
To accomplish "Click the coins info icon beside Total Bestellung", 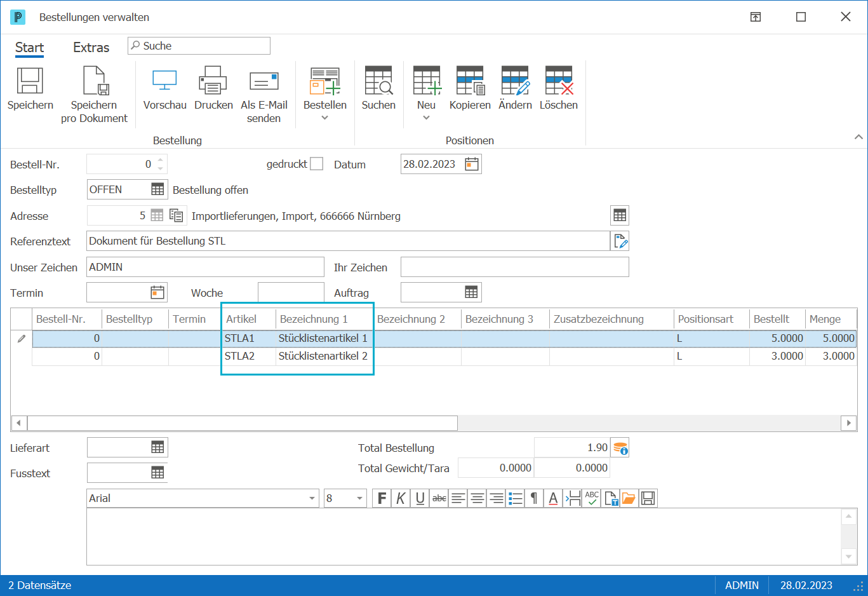I will (620, 447).
